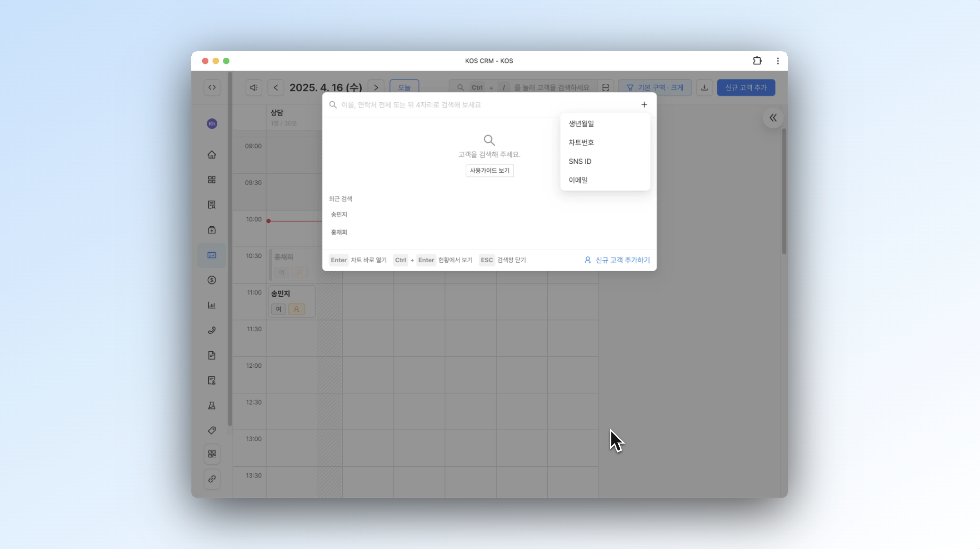Click the link chain sidebar icon

point(212,479)
